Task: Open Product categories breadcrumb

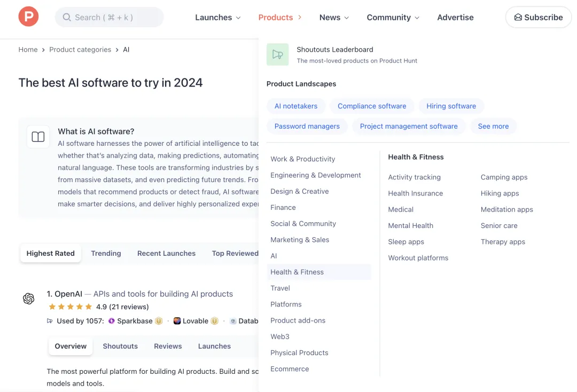Action: coord(80,50)
